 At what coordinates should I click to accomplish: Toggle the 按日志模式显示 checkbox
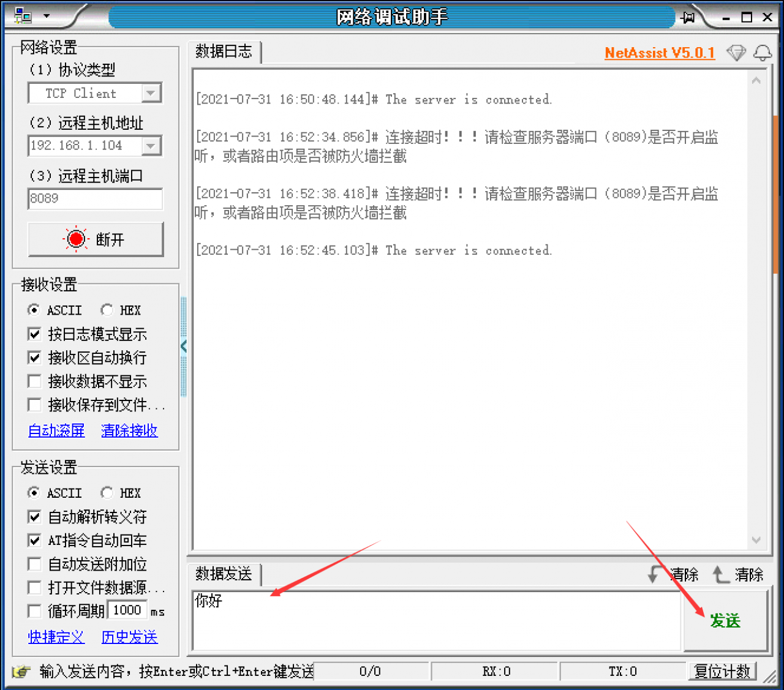(x=34, y=334)
